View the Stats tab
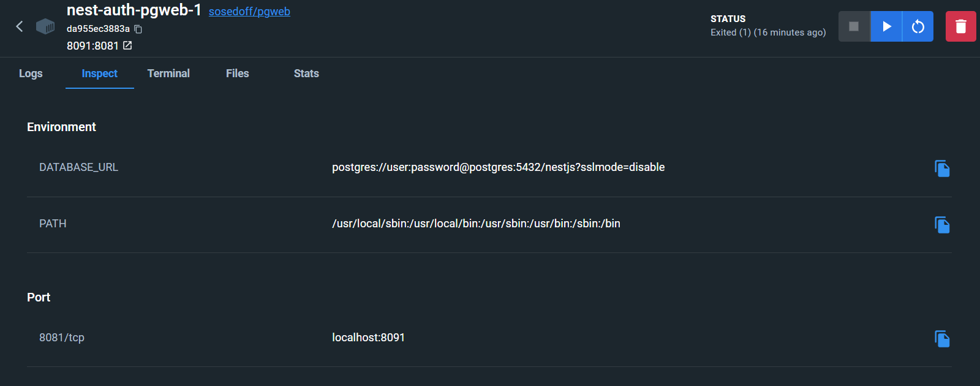Screen dimensions: 980x386 pyautogui.click(x=306, y=74)
